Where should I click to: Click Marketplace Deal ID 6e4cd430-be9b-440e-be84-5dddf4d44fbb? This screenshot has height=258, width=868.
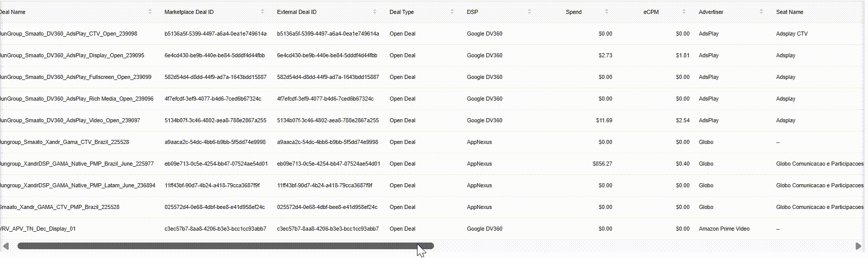(214, 55)
